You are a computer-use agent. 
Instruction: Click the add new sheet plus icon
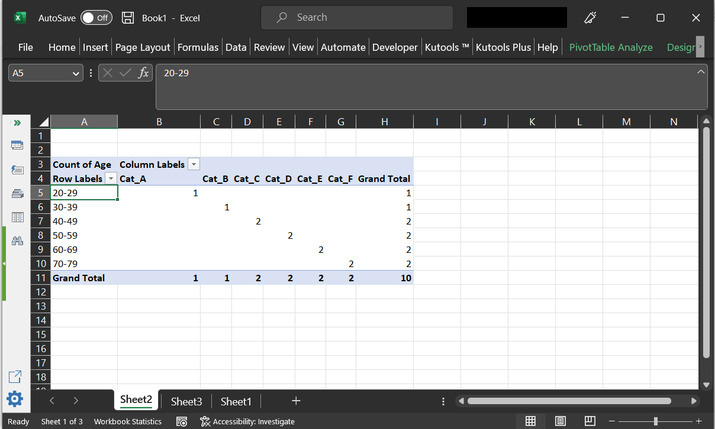[295, 401]
